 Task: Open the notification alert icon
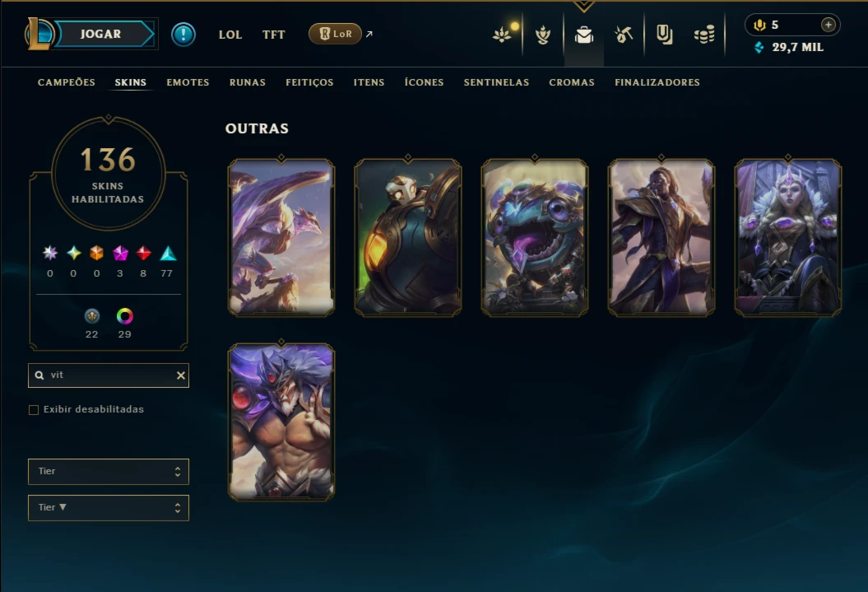click(x=183, y=35)
